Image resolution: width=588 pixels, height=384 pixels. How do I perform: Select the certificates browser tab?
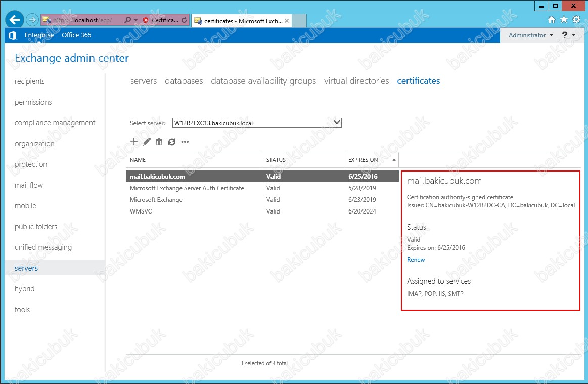(x=242, y=21)
